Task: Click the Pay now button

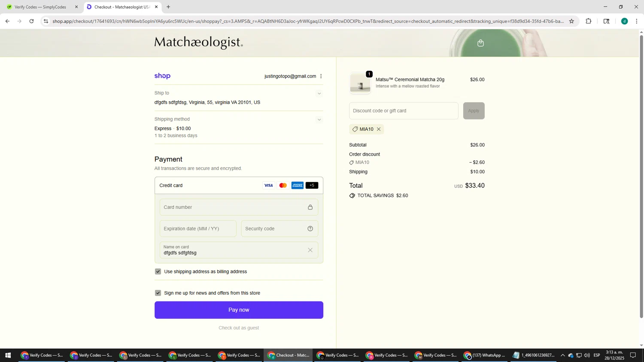Action: (239, 310)
